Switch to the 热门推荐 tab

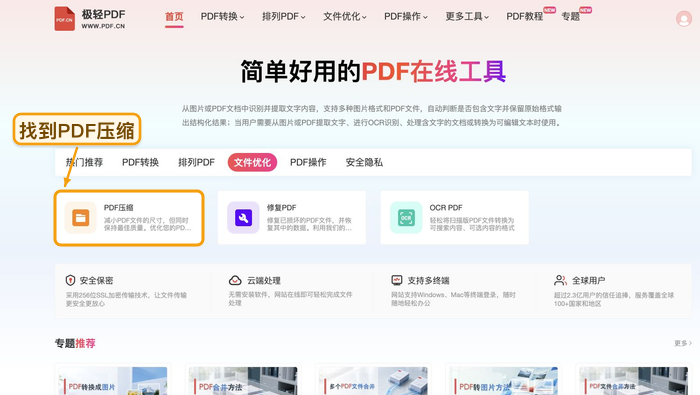click(x=84, y=162)
